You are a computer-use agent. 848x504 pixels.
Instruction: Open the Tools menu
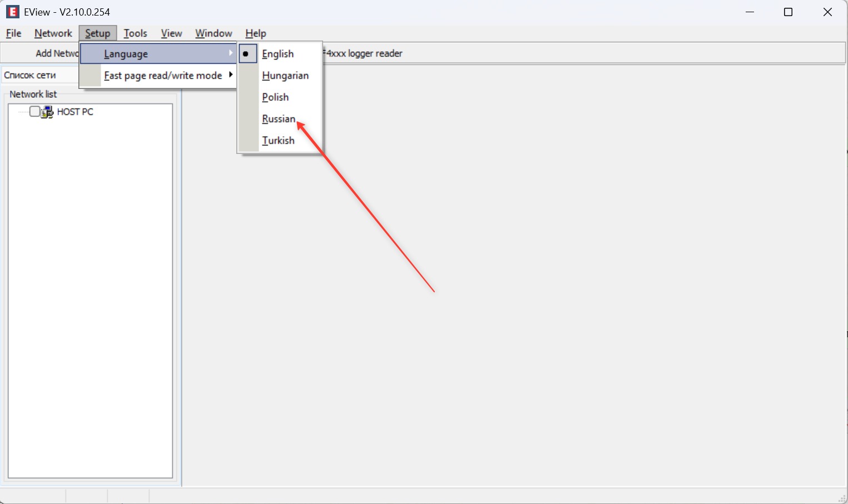click(135, 33)
